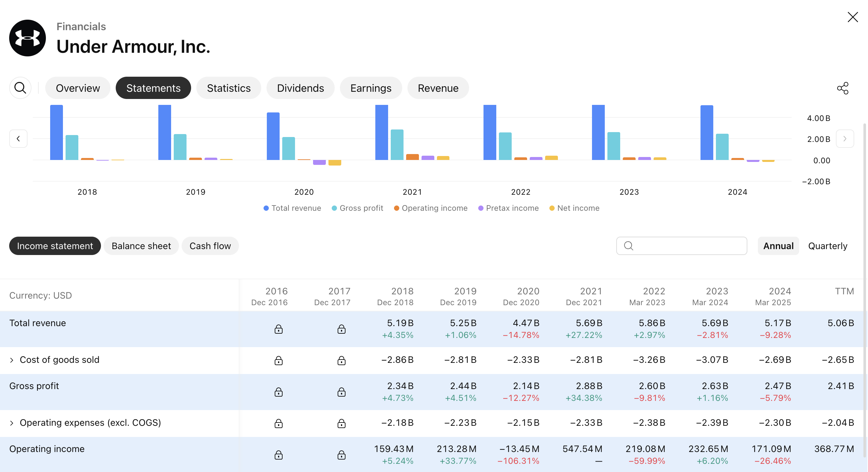Toggle Operating income series in chart legend
The height and width of the screenshot is (472, 868).
(x=431, y=208)
